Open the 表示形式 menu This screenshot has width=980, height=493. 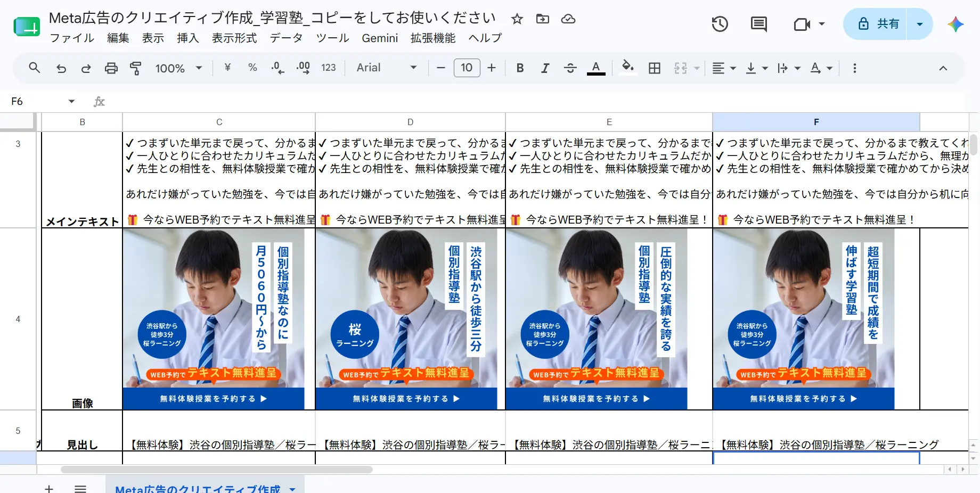tap(234, 38)
